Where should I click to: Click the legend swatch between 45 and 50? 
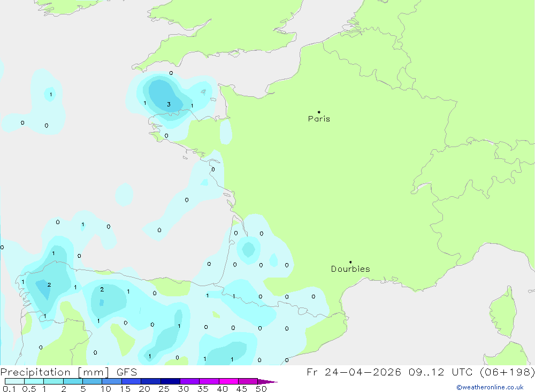[x=248, y=381]
